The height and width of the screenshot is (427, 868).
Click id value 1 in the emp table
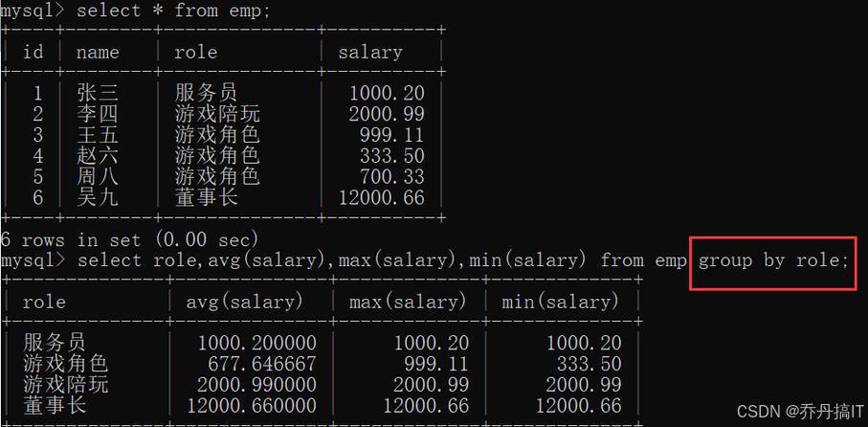(x=37, y=93)
